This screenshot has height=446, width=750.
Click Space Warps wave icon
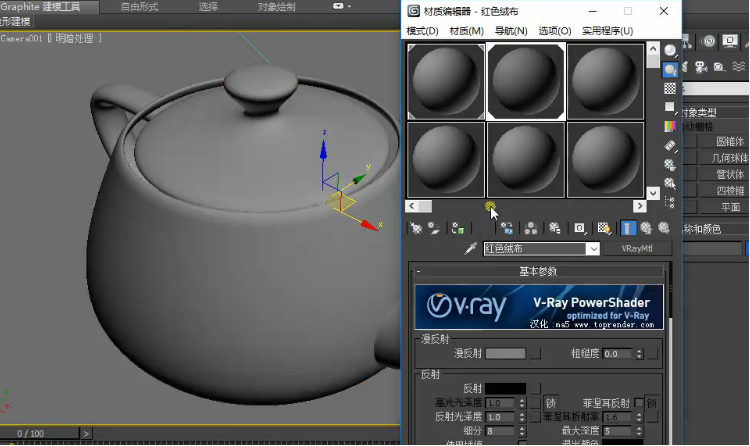[x=739, y=67]
